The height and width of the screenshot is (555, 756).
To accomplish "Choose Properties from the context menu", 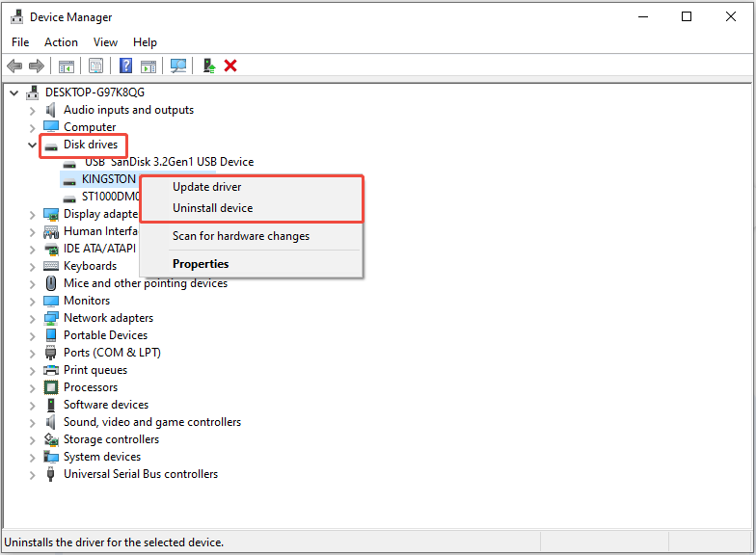I will click(251, 264).
